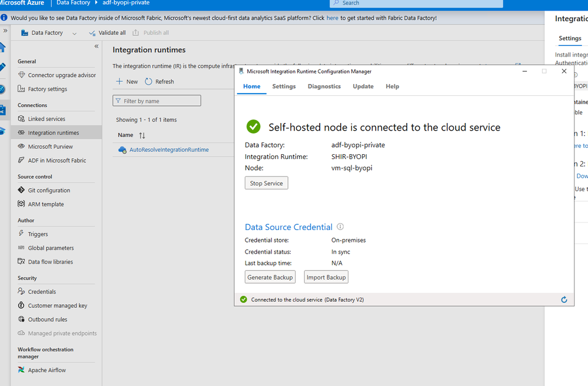Click the Stop Service button
The height and width of the screenshot is (386, 588).
[266, 183]
